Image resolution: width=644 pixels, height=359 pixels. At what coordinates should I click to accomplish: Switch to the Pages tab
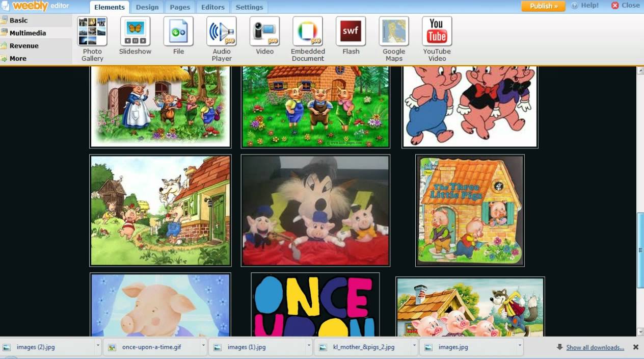click(180, 7)
